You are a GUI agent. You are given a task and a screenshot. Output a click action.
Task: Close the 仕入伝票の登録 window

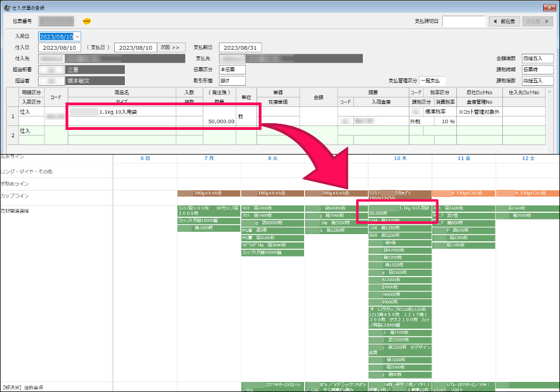click(549, 7)
